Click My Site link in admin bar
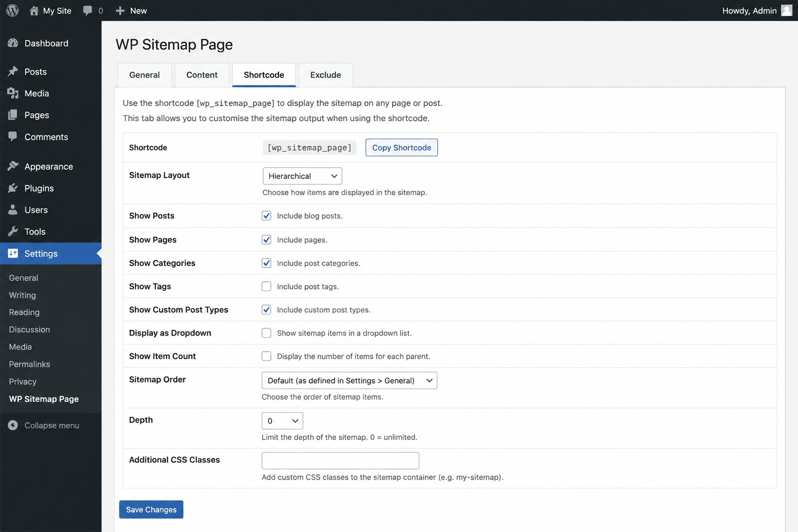This screenshot has width=798, height=532. tap(57, 10)
